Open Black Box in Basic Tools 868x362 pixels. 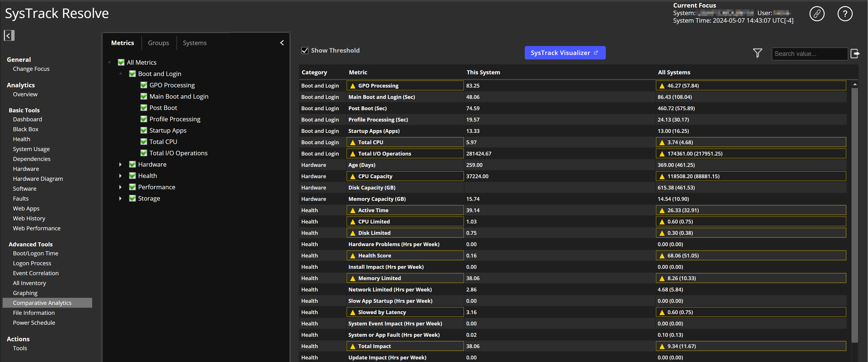(26, 129)
